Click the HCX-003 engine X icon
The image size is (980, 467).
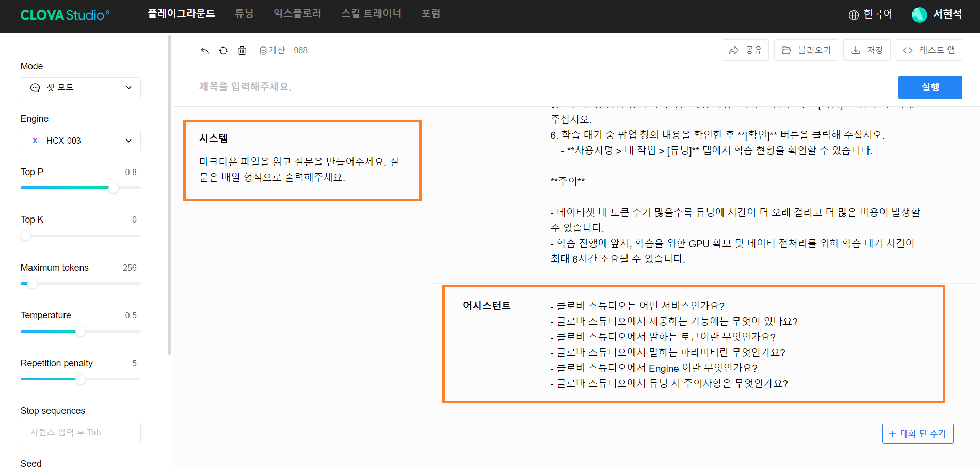coord(35,141)
